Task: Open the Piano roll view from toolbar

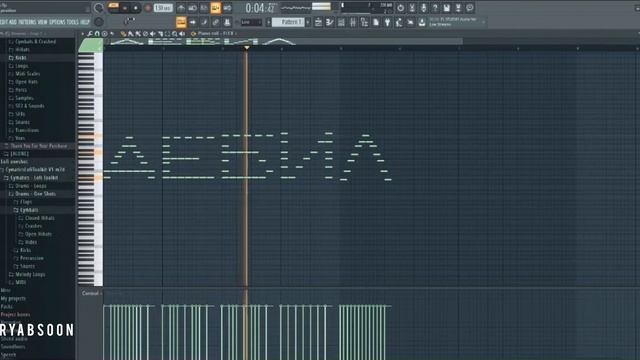Action: (x=329, y=22)
